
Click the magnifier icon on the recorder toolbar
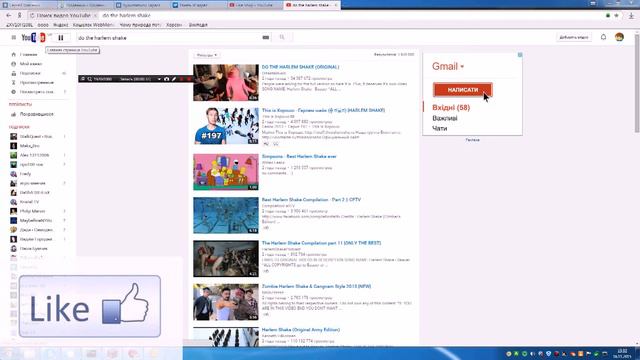click(89, 79)
